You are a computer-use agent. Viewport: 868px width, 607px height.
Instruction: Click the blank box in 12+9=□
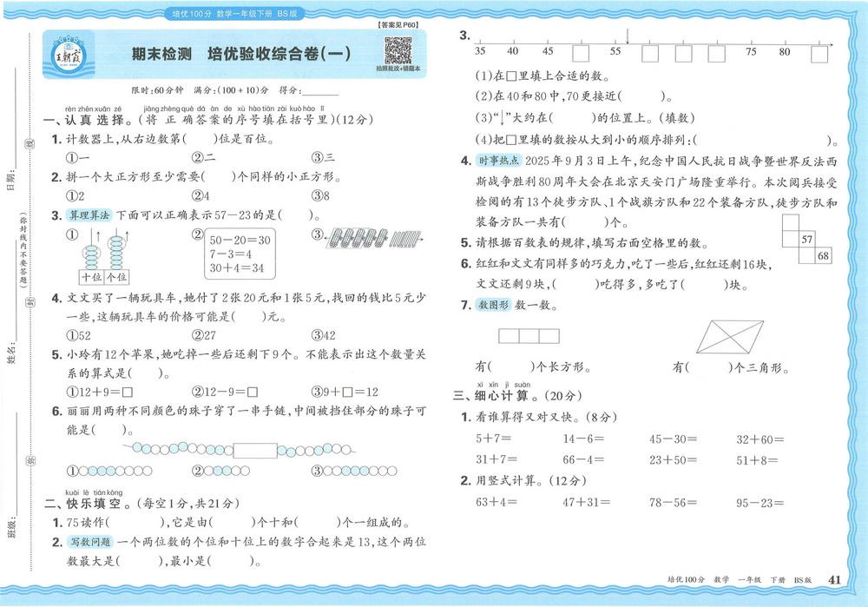click(128, 393)
